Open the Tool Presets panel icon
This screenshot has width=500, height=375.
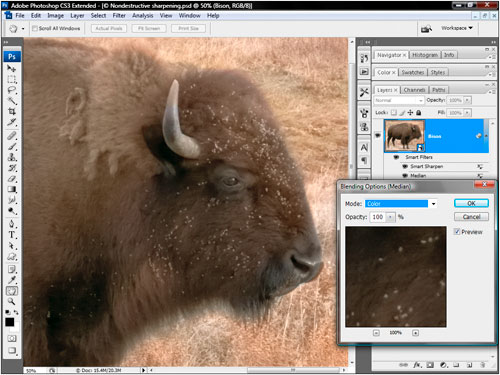[x=364, y=92]
